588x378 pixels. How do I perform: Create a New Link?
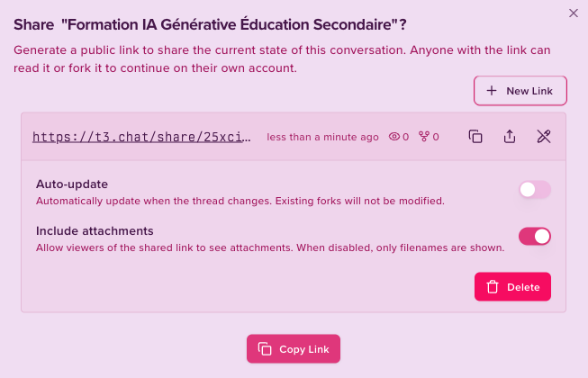tap(520, 91)
